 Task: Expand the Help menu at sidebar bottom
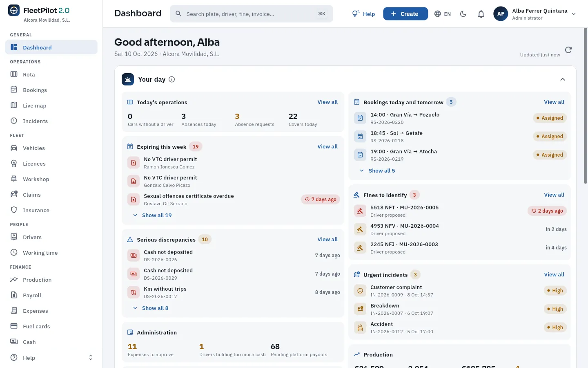[x=51, y=358]
